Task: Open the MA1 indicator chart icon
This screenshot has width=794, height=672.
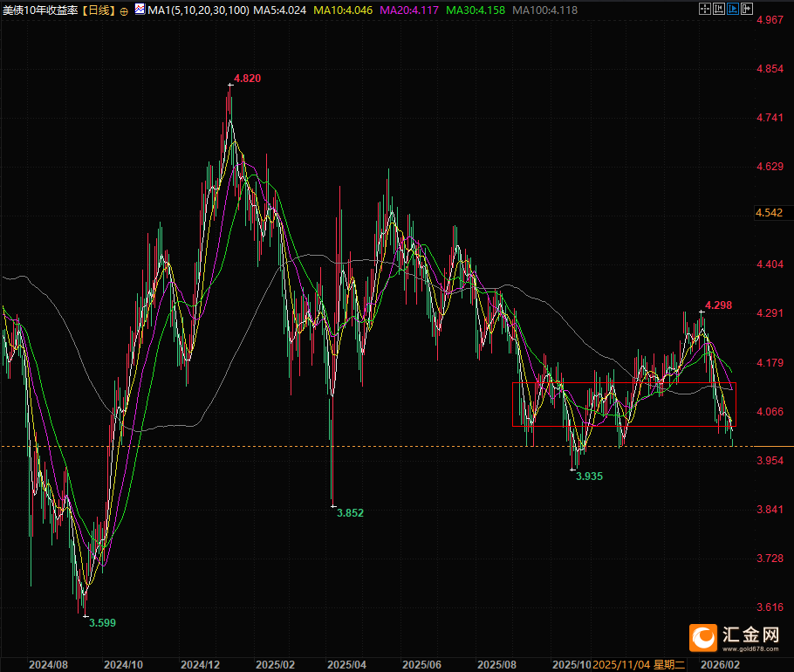Action: 139,10
